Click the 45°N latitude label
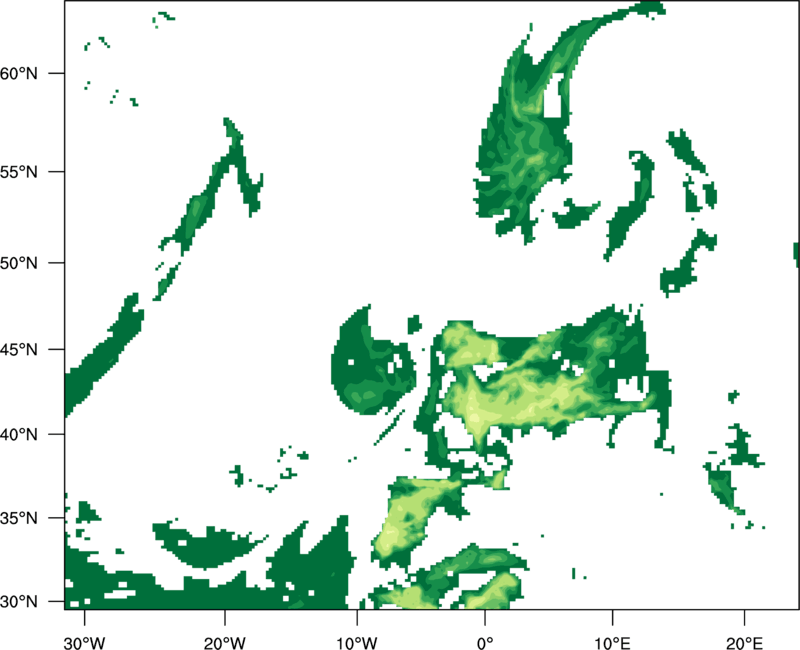This screenshot has width=800, height=650. [x=19, y=350]
